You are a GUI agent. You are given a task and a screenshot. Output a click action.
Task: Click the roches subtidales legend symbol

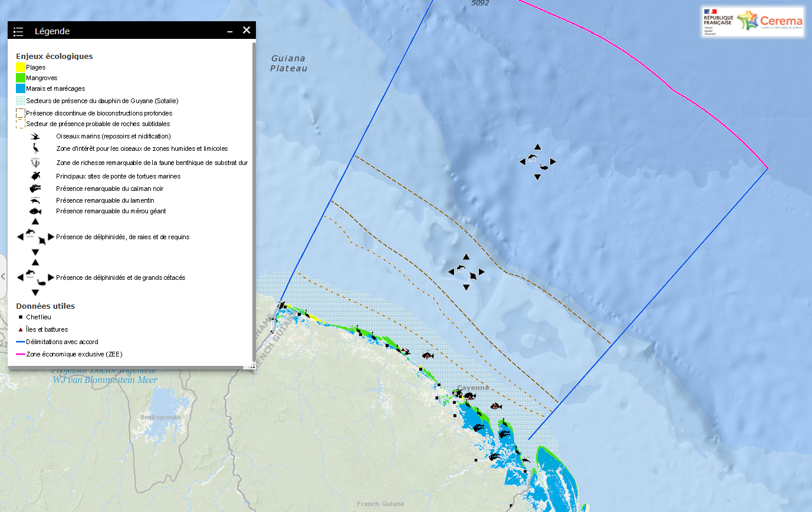(x=21, y=124)
